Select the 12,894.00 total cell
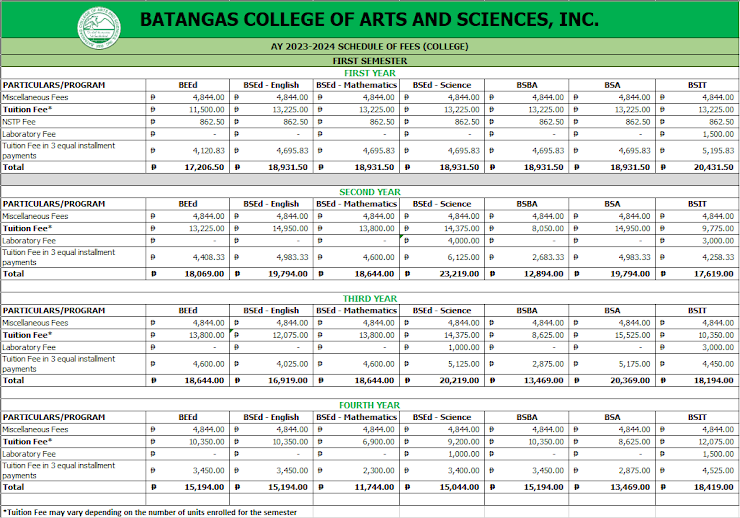The image size is (740, 518). click(527, 274)
